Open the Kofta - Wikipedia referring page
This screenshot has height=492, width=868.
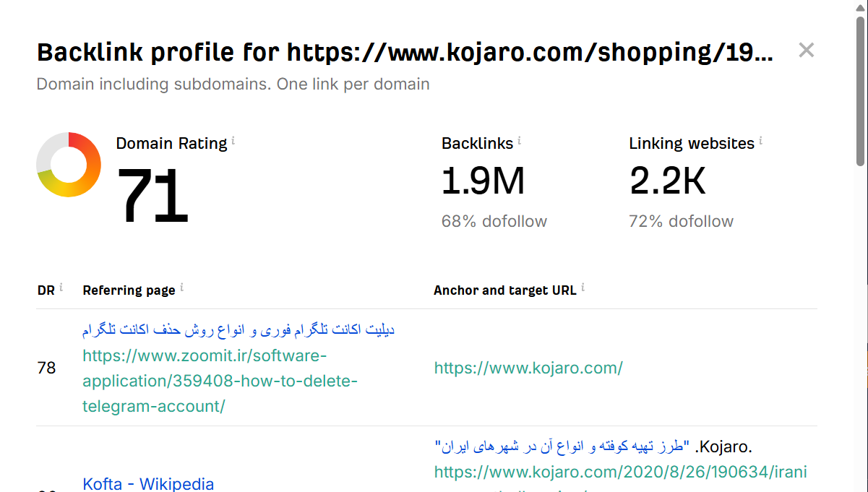[x=148, y=483]
